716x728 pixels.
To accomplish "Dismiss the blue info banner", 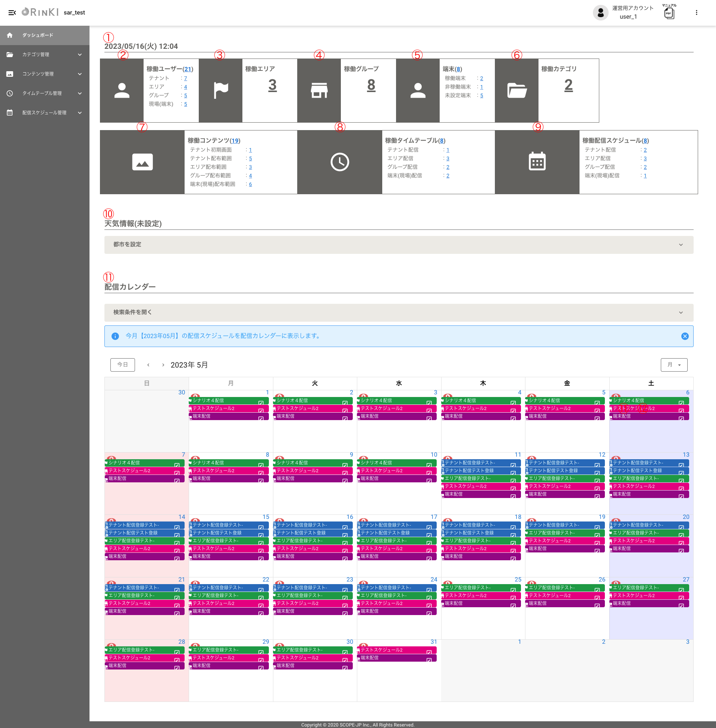I will click(x=684, y=336).
